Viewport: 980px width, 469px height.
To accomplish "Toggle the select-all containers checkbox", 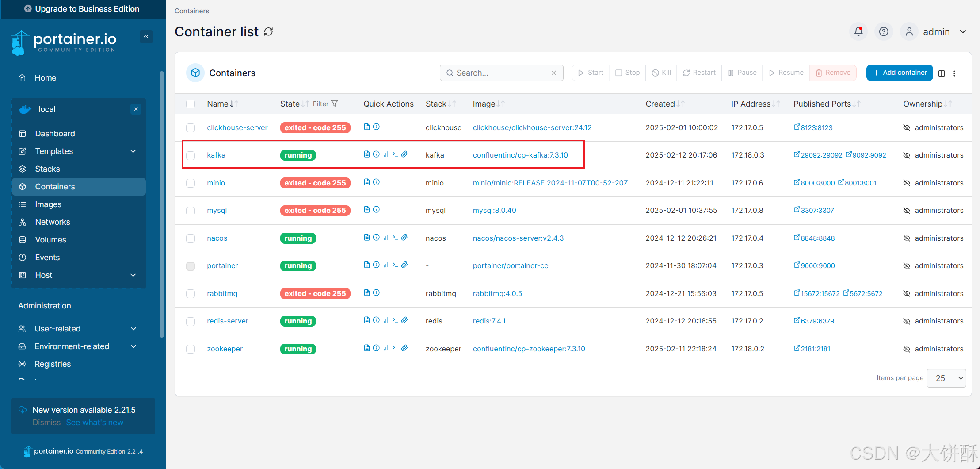I will 191,104.
